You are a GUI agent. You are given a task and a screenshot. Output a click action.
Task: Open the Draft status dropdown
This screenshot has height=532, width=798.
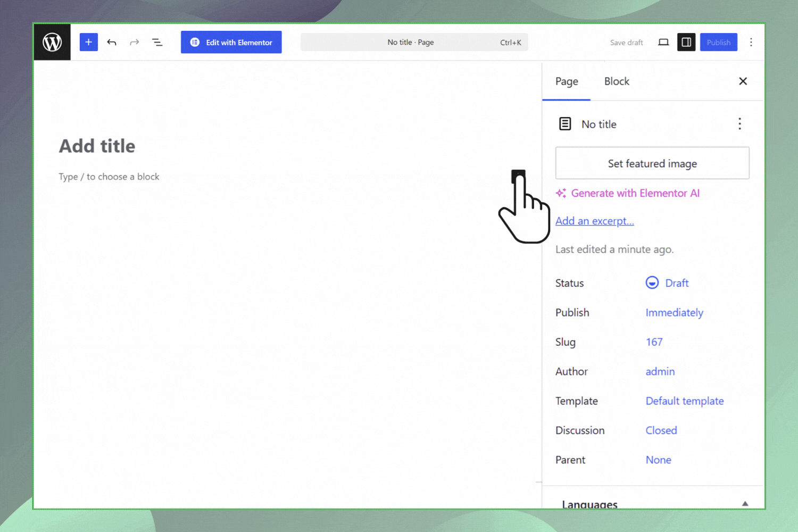667,283
